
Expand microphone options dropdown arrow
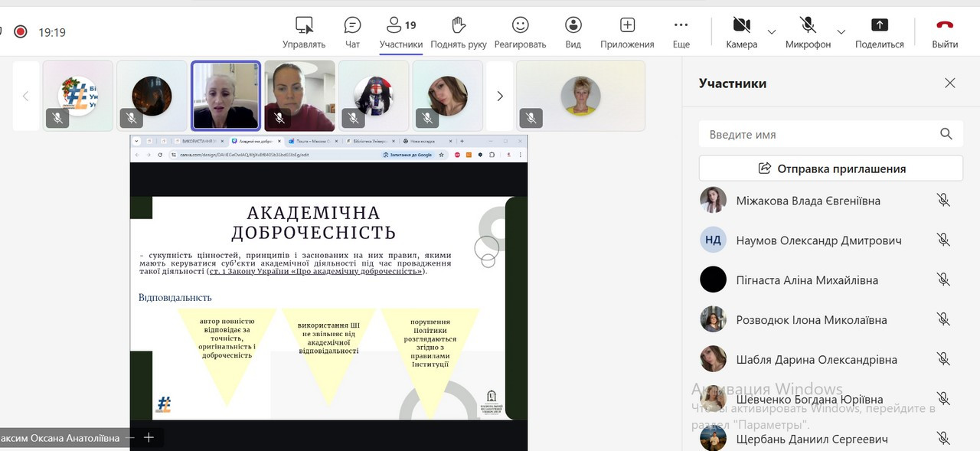pyautogui.click(x=841, y=32)
